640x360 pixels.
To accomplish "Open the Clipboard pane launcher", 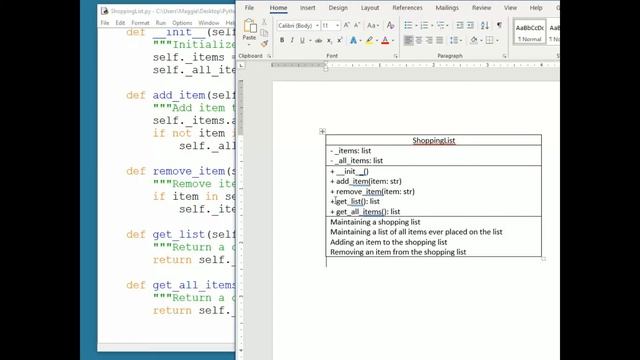I will pyautogui.click(x=269, y=56).
